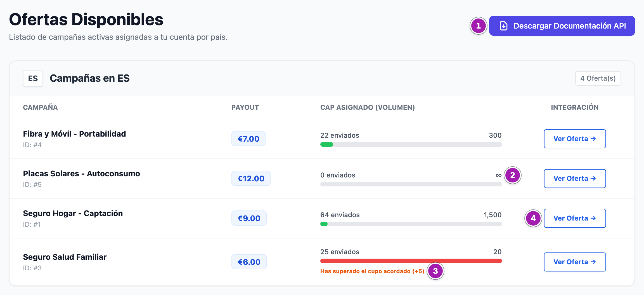Click the Listado de campañas activas subtitle
The height and width of the screenshot is (295, 644).
click(x=118, y=37)
